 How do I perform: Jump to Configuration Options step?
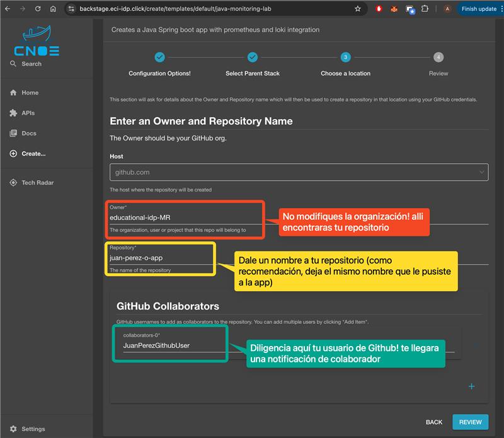(x=159, y=57)
